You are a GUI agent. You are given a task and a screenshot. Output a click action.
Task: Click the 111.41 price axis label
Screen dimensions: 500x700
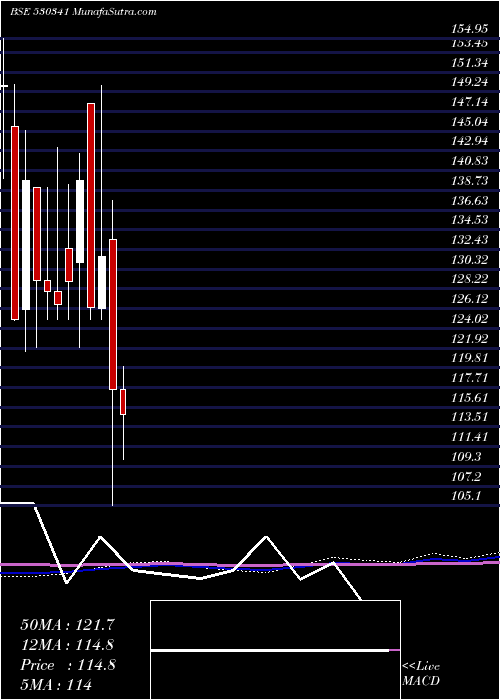click(470, 437)
